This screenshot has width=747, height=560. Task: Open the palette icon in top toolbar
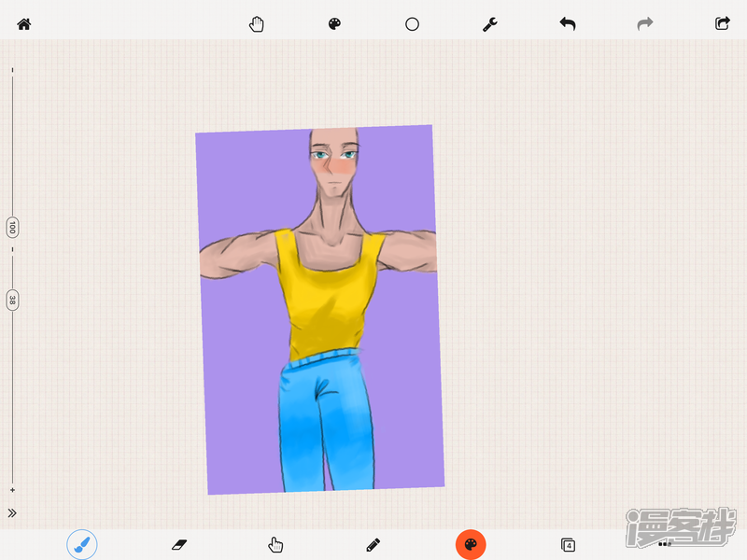[334, 24]
